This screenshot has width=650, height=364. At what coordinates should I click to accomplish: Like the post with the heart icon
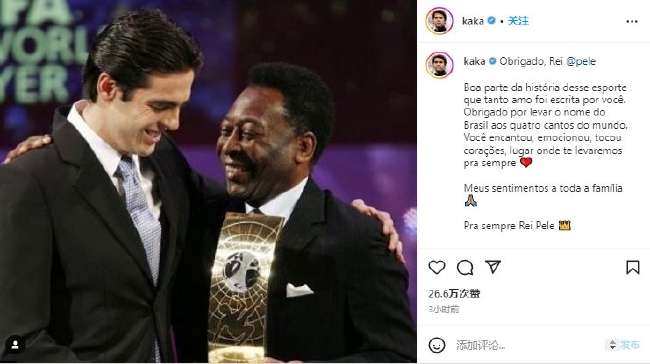click(x=437, y=267)
